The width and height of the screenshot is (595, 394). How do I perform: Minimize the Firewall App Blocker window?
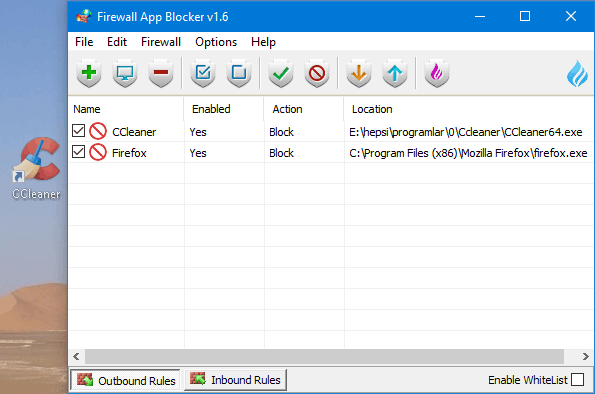(x=480, y=16)
